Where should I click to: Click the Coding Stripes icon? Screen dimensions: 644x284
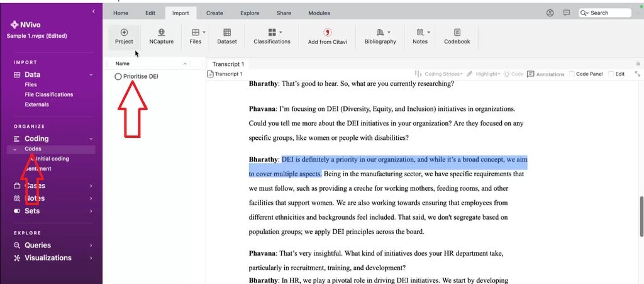tap(418, 74)
